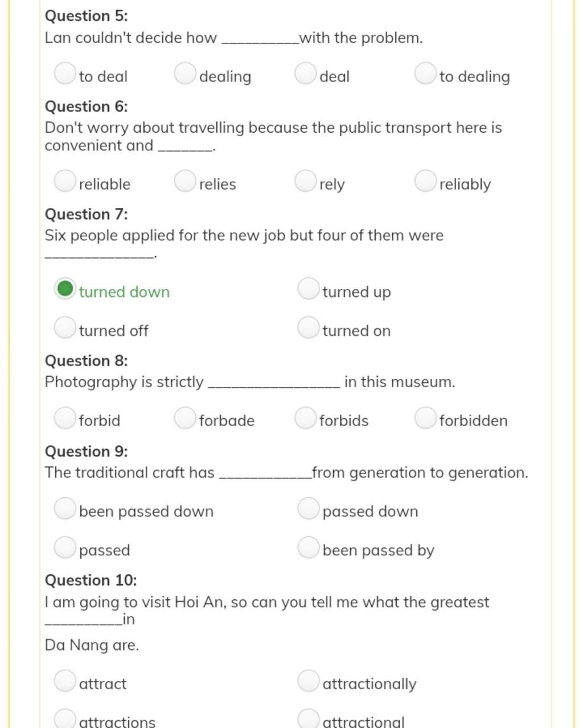Viewport: 583px width, 728px height.
Task: Pick 'reliably' radio button
Action: coord(425,181)
